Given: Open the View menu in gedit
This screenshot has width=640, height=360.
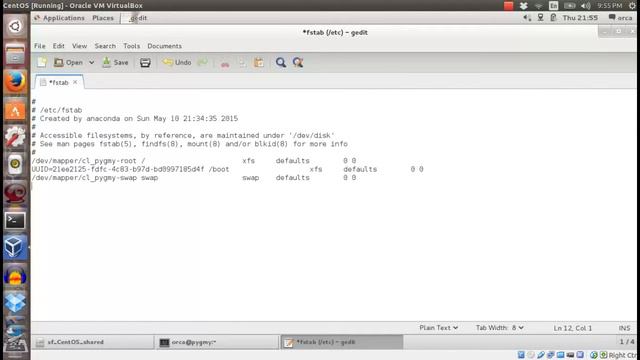Looking at the screenshot, I should [80, 46].
